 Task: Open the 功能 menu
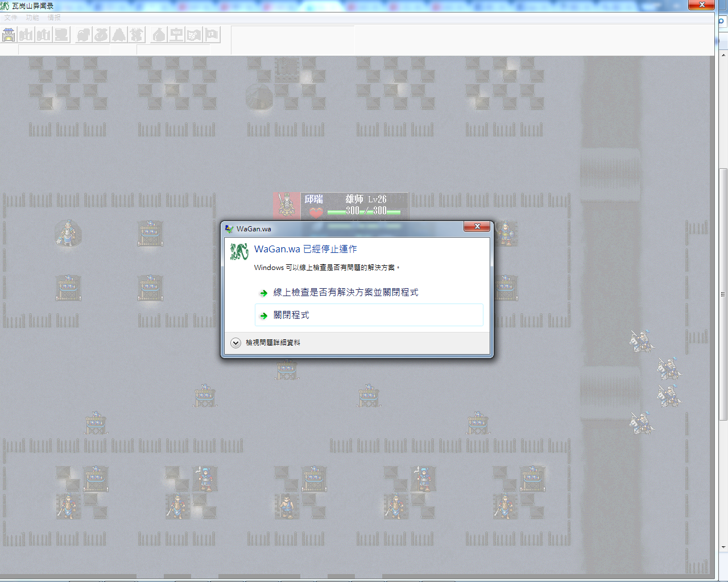coord(32,18)
